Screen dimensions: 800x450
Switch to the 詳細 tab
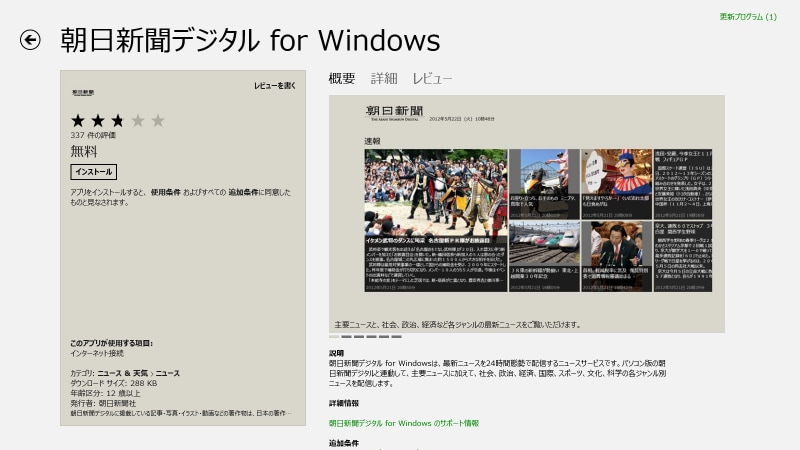384,78
